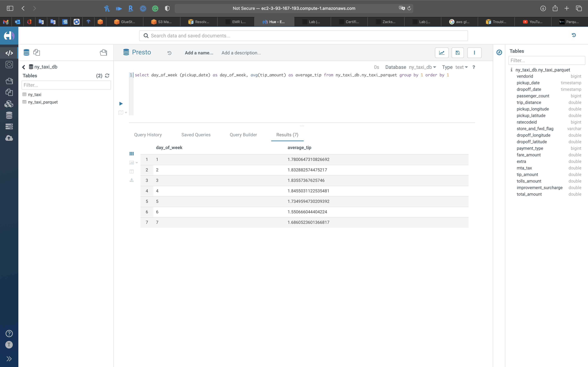
Task: Go back from ny_taxi_db using left arrow
Action: [x=24, y=67]
